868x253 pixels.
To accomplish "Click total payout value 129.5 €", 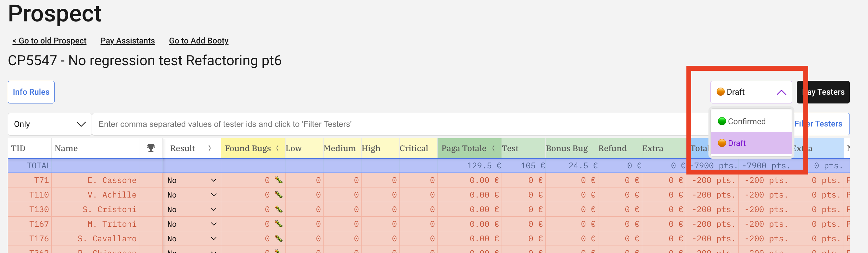I will [x=484, y=165].
